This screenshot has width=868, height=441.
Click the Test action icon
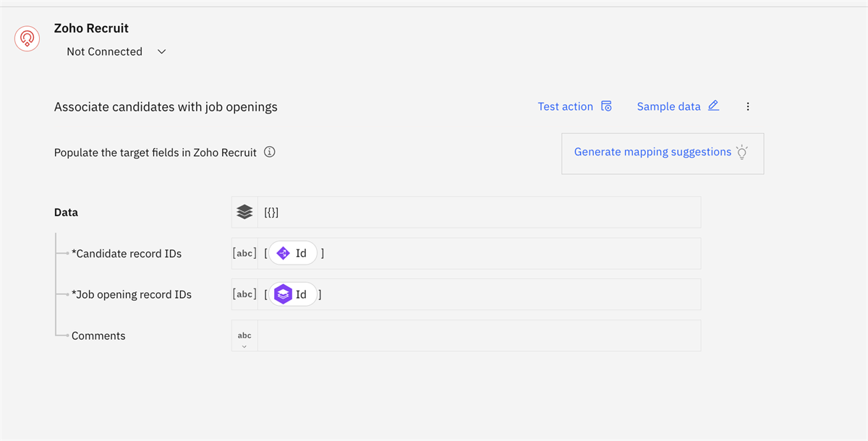(x=606, y=106)
